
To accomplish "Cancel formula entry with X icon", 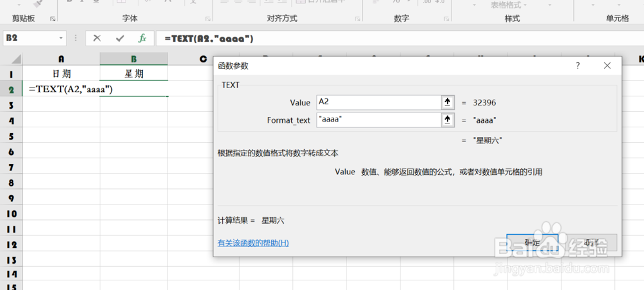I will click(x=97, y=39).
